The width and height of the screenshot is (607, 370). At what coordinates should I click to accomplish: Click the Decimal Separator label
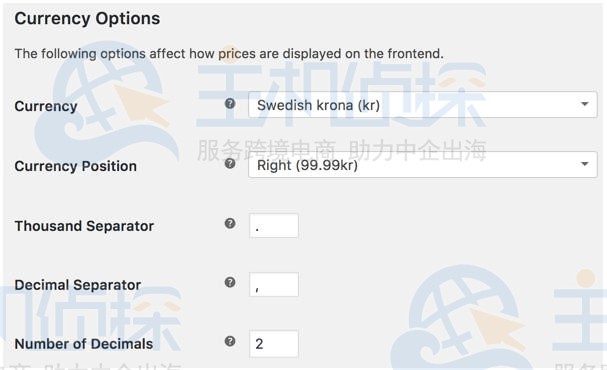coord(77,285)
